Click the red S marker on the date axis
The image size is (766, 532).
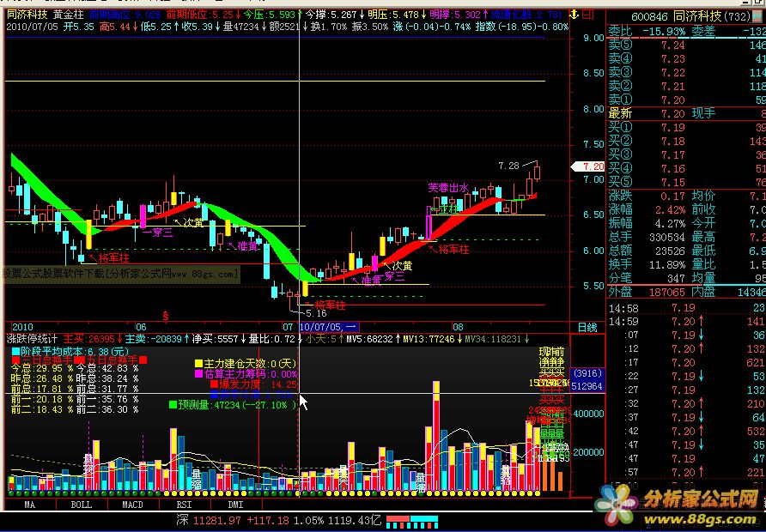(x=166, y=316)
